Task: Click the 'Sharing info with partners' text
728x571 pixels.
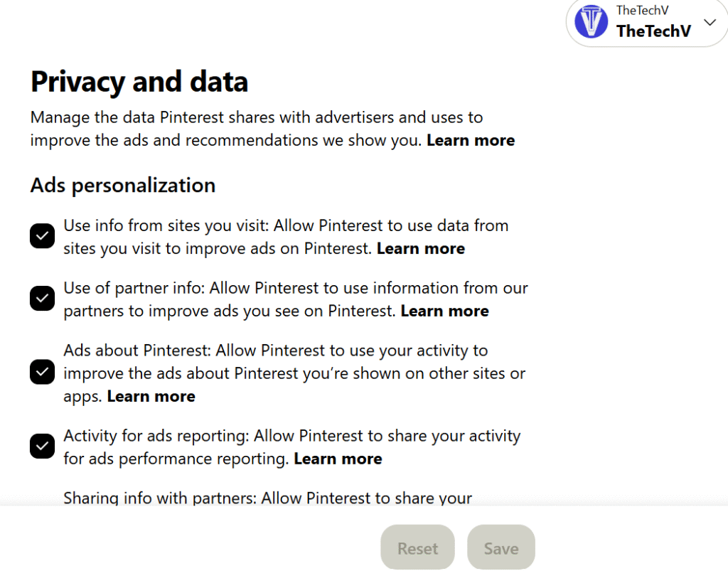Action: 267,498
